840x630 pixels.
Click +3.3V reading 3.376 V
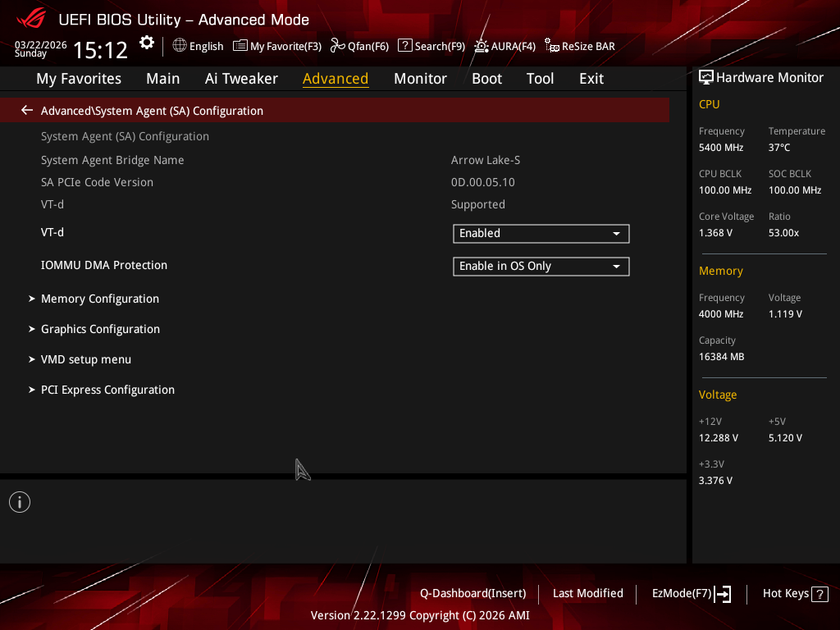(715, 481)
